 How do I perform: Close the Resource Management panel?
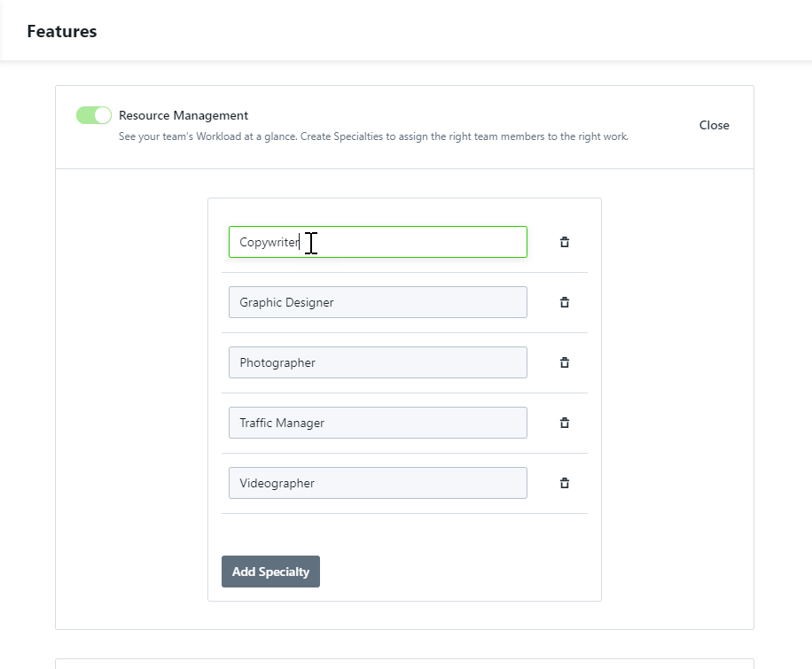714,125
